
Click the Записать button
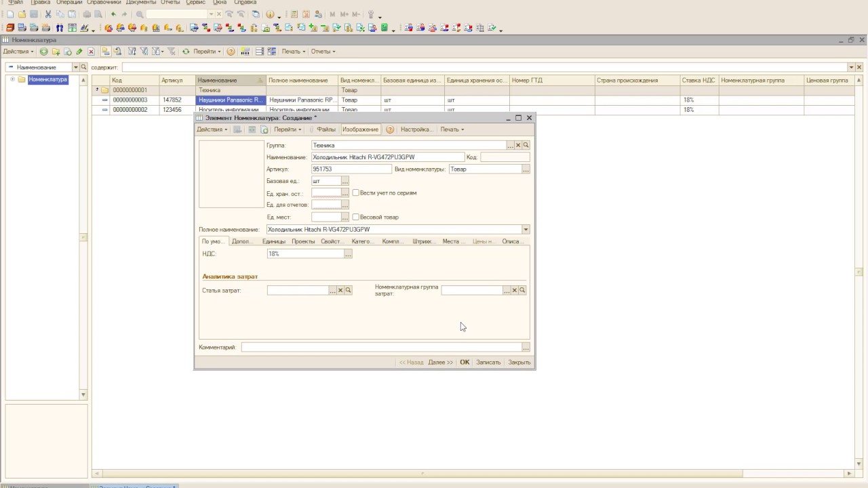tap(488, 363)
